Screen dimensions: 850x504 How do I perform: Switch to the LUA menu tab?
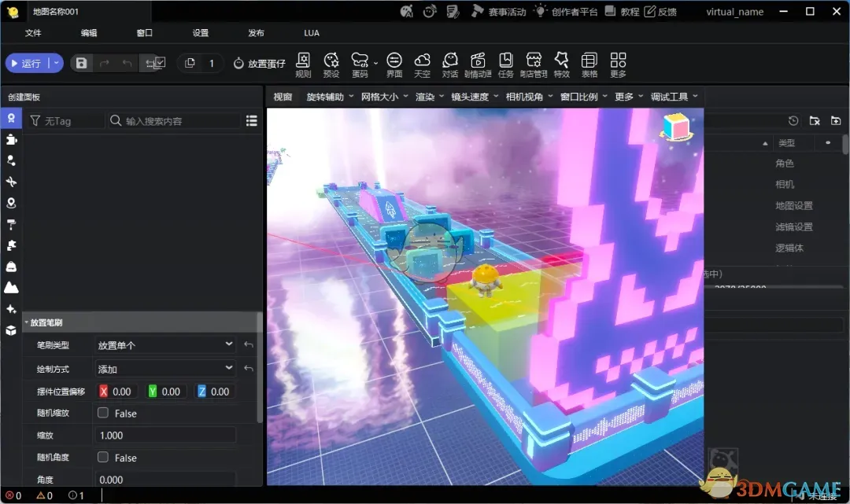point(311,32)
